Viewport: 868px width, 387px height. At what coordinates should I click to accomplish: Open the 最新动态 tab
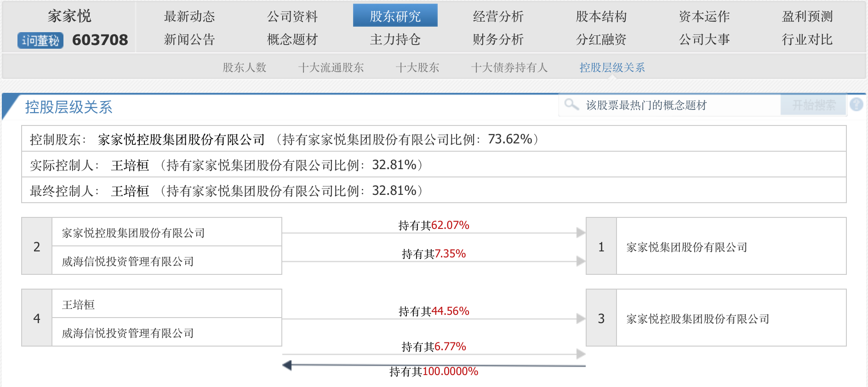[x=189, y=17]
